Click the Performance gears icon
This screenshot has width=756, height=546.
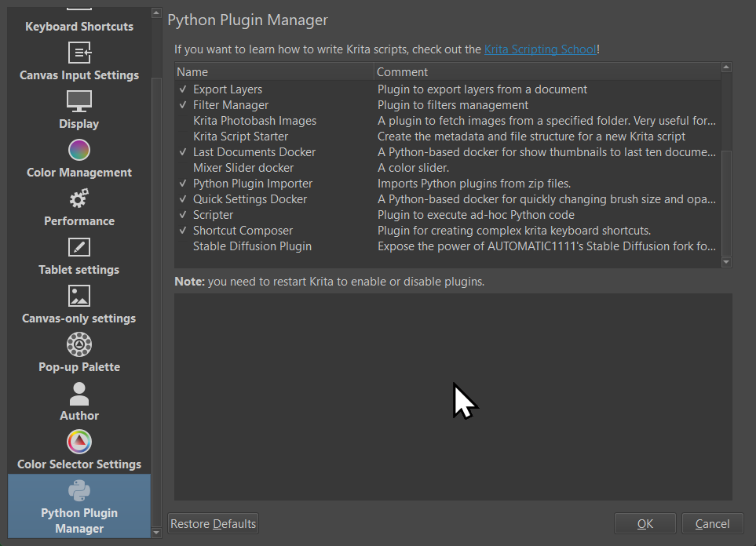pyautogui.click(x=79, y=198)
